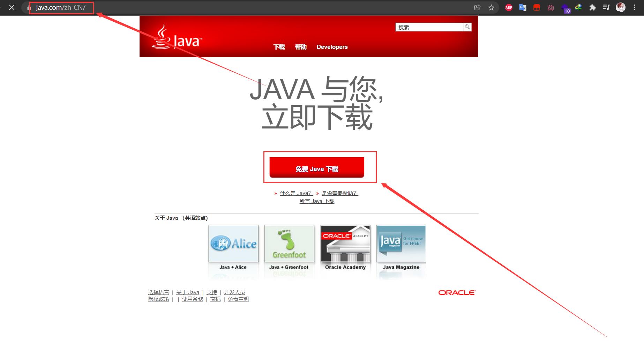This screenshot has height=342, width=644.
Task: Open the pink TV extension icon
Action: pos(551,7)
